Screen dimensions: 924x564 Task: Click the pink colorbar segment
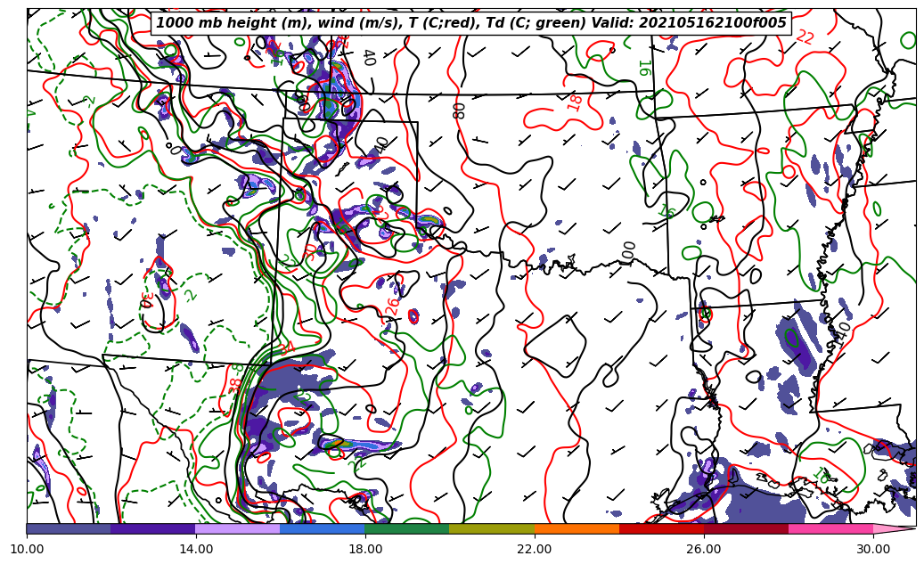pyautogui.click(x=830, y=528)
